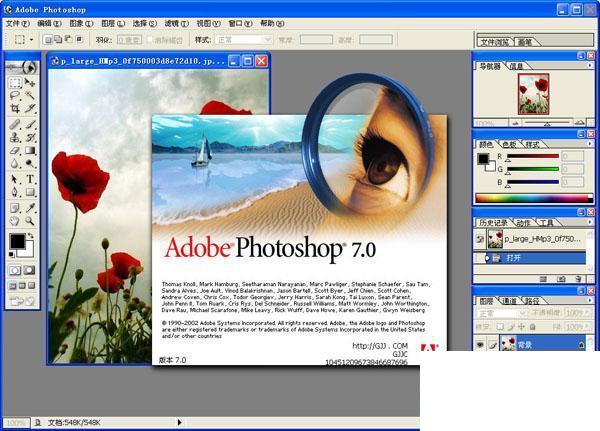Create new snapshot in History palette
600x431 pixels.
coord(561,279)
